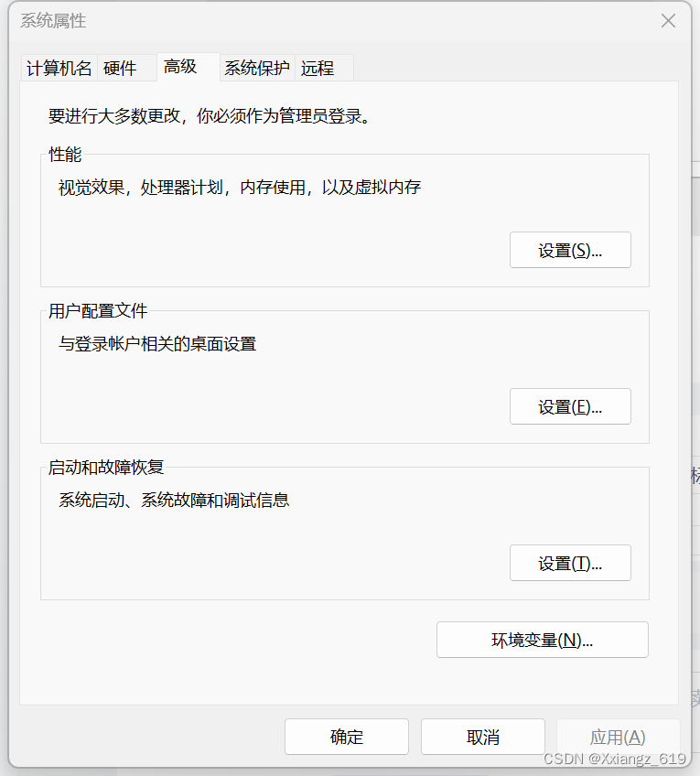Click the 应用(A) apply button
This screenshot has width=700, height=776.
(x=618, y=737)
